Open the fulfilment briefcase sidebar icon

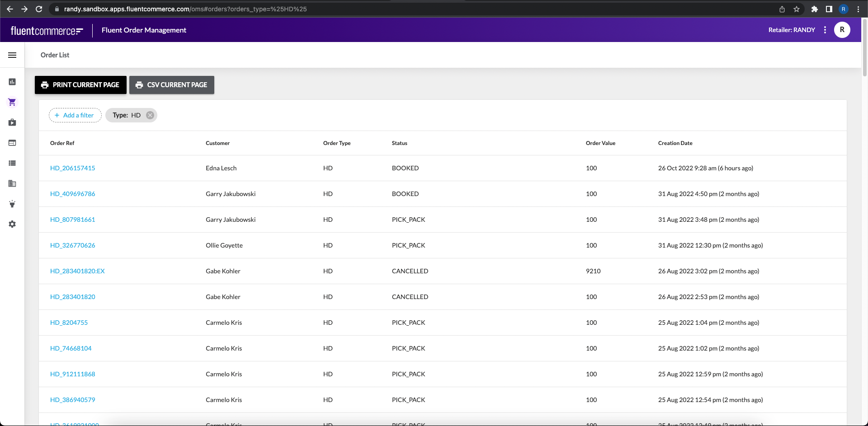12,122
